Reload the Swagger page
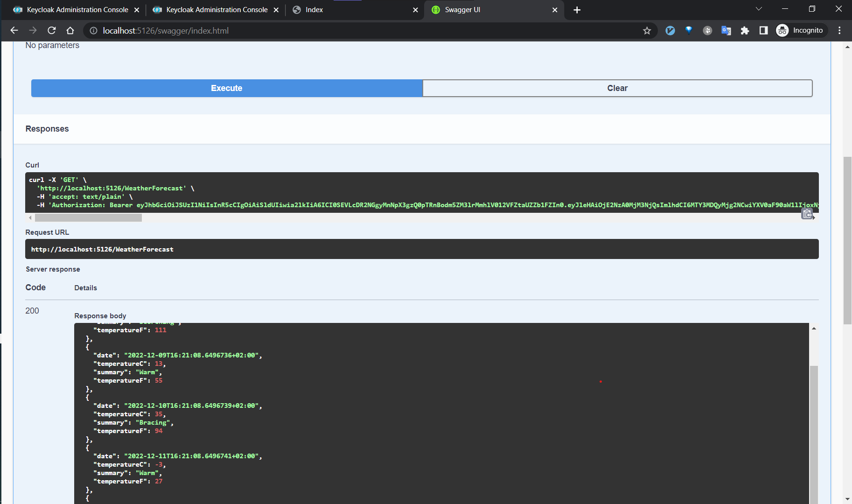The width and height of the screenshot is (852, 504). [52, 30]
